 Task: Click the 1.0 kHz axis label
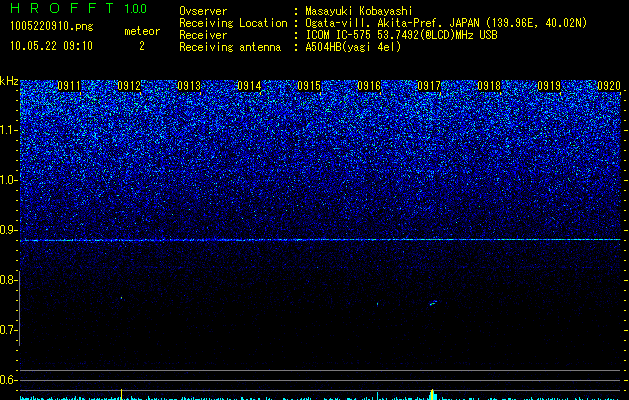point(8,180)
